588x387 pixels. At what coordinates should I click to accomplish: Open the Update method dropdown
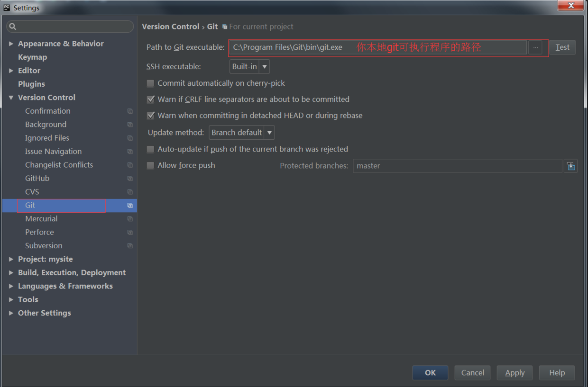pos(242,132)
